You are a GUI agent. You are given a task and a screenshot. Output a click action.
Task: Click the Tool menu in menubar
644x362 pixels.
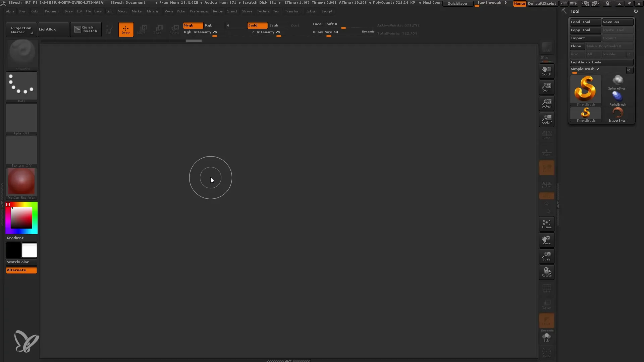(276, 11)
